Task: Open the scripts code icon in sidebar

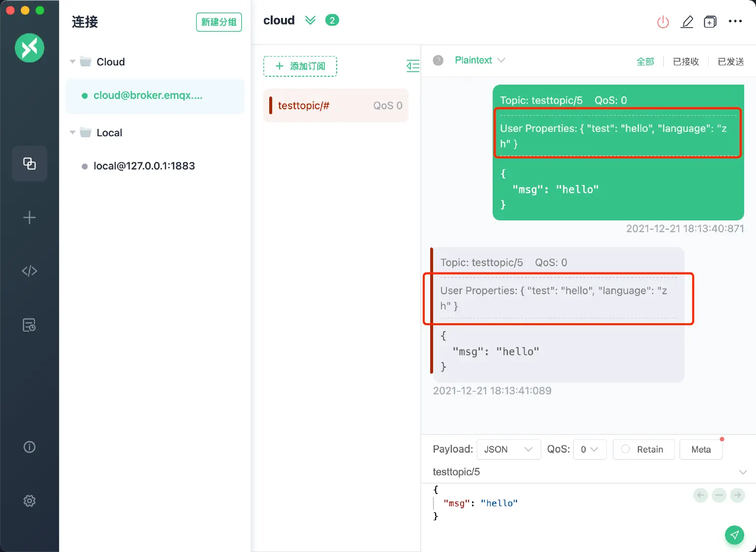Action: (30, 271)
